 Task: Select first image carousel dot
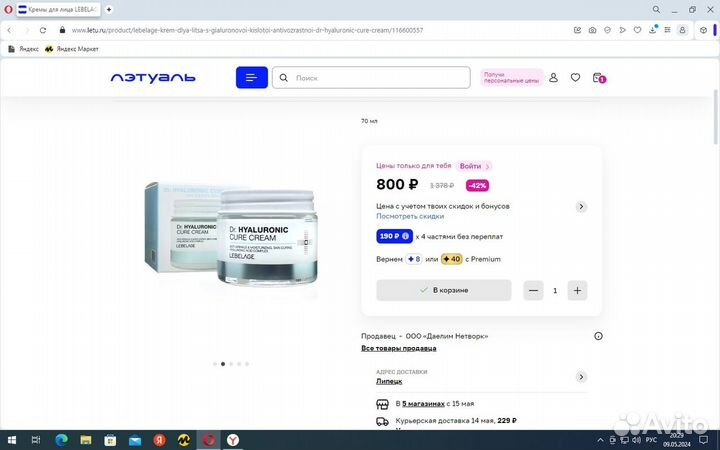coord(215,364)
